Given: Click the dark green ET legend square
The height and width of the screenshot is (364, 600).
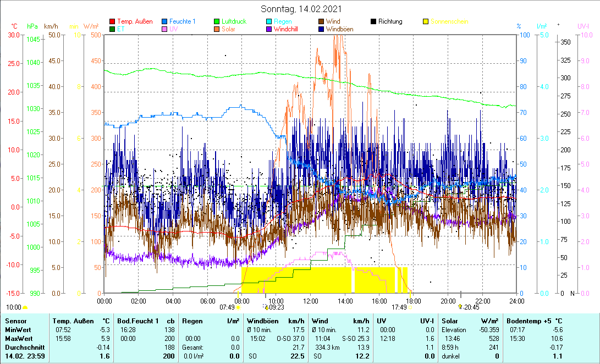Looking at the screenshot, I should [x=113, y=29].
